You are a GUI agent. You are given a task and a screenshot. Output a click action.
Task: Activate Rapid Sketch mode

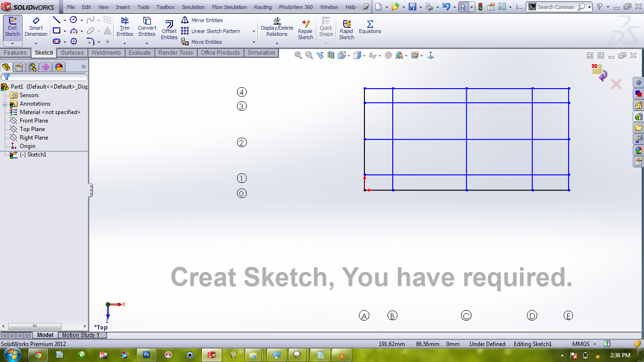347,28
